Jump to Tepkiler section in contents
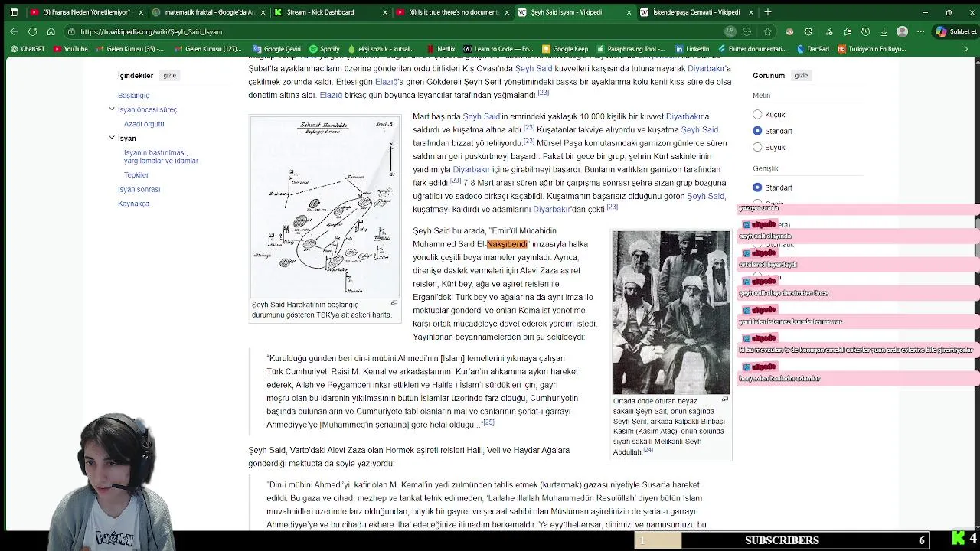The height and width of the screenshot is (551, 980). tap(136, 175)
